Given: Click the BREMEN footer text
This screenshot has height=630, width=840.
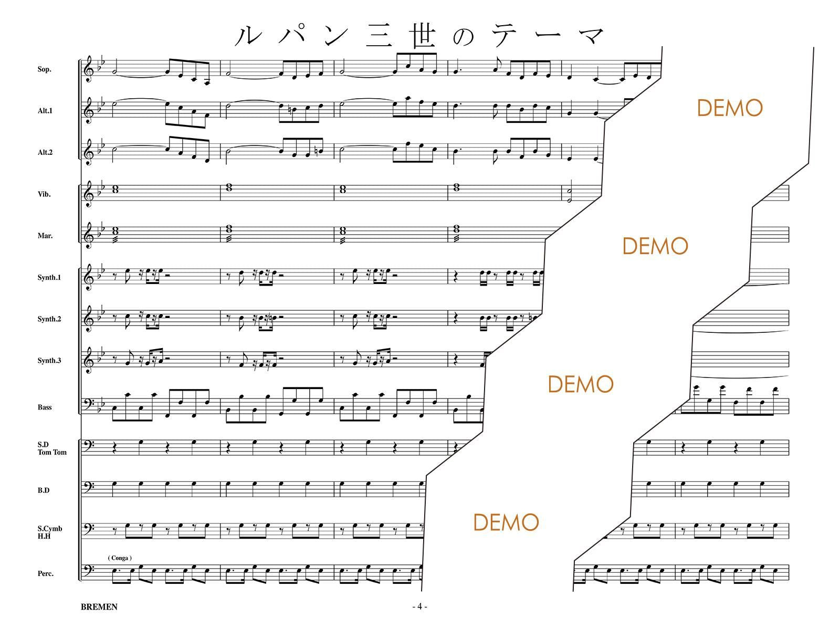Looking at the screenshot, I should tap(99, 607).
